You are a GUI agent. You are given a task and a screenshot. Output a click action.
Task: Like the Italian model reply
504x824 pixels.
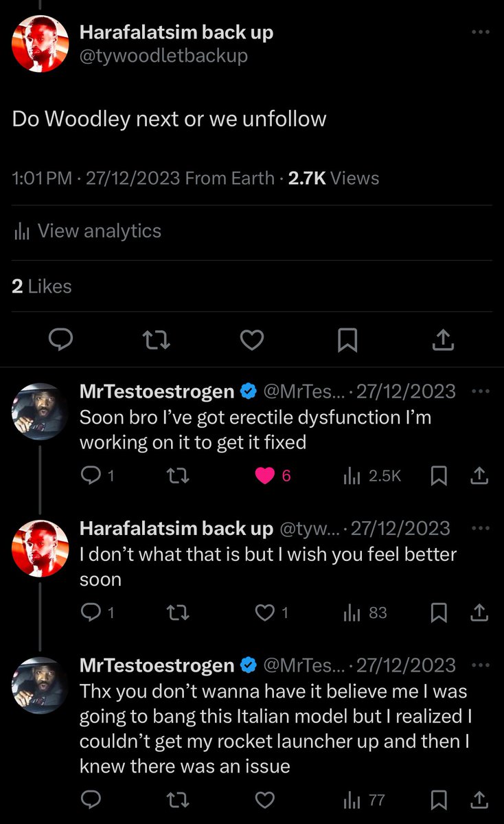(265, 800)
